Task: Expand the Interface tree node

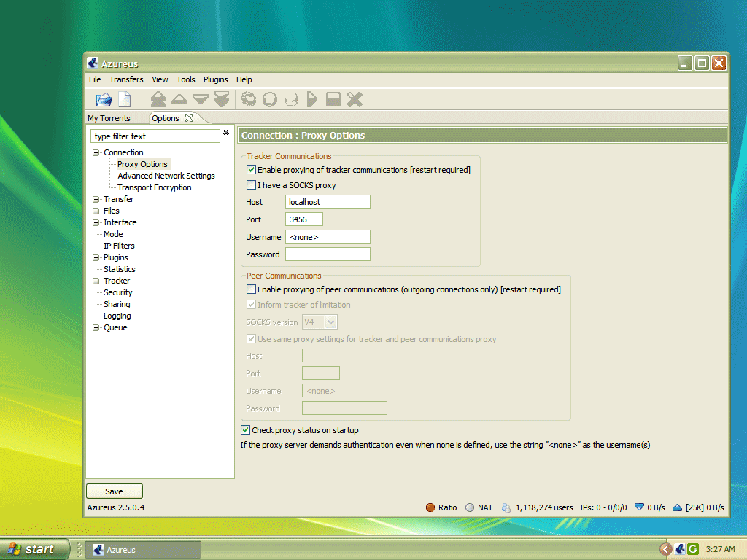Action: (96, 223)
